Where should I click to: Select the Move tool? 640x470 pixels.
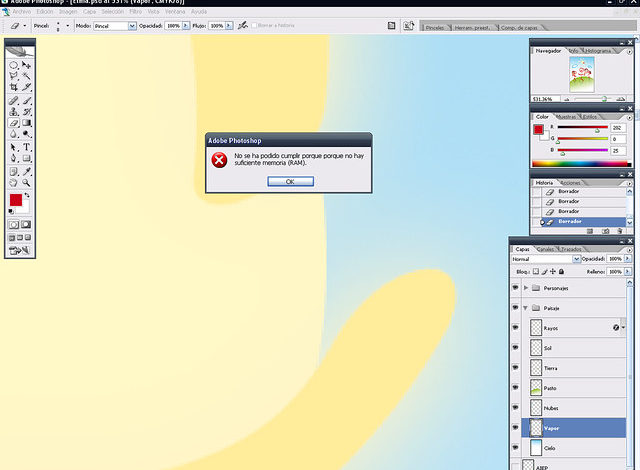27,65
